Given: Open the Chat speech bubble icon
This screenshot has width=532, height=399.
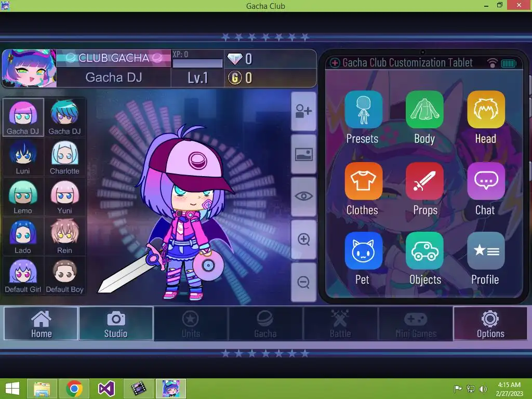Looking at the screenshot, I should [x=486, y=181].
